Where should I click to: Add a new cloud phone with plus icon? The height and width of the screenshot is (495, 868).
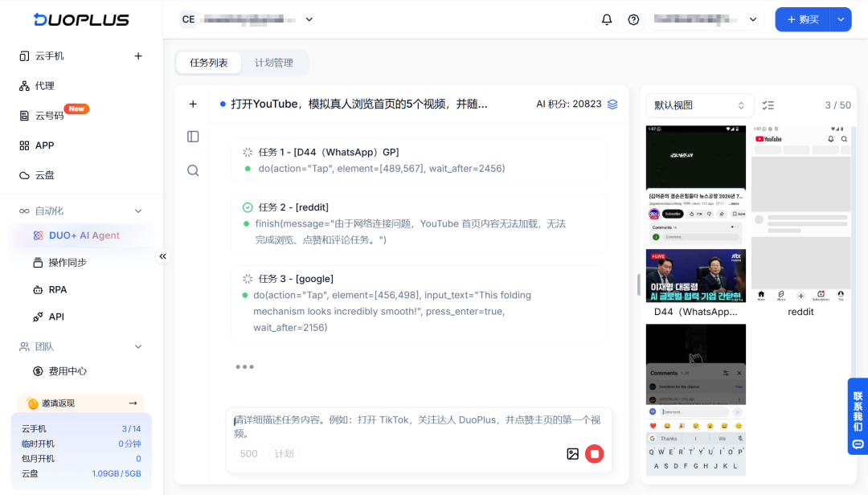point(138,56)
